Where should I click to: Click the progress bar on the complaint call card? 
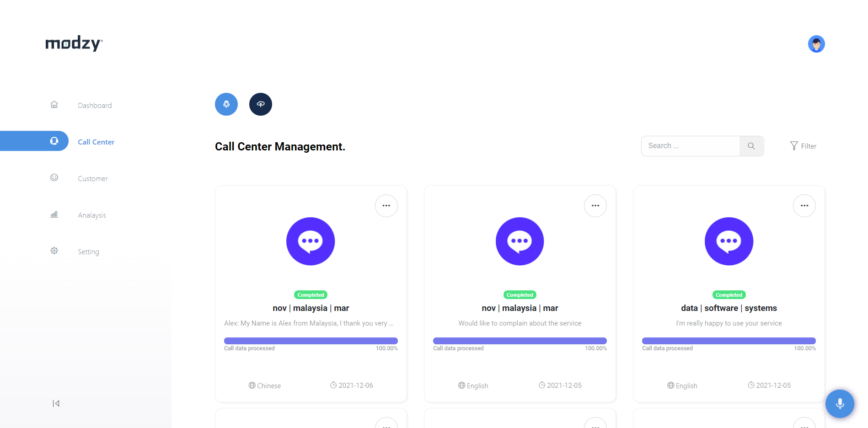point(520,341)
